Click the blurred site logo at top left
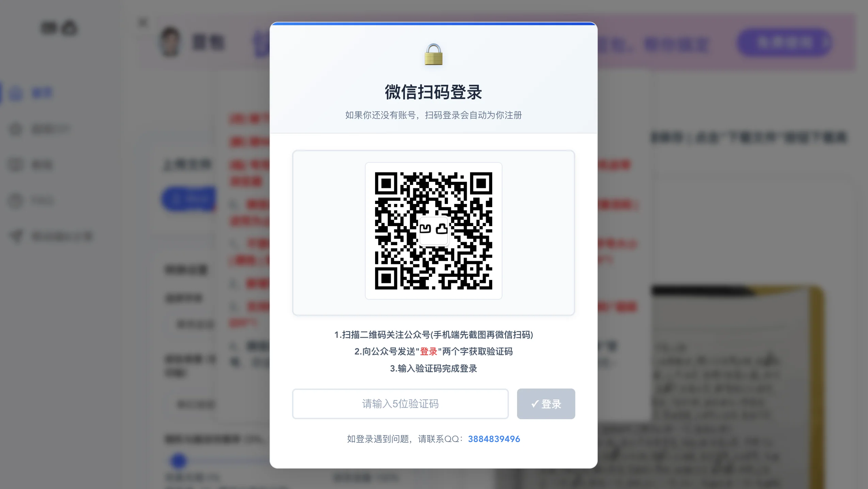Viewport: 868px width, 489px height. point(59,28)
